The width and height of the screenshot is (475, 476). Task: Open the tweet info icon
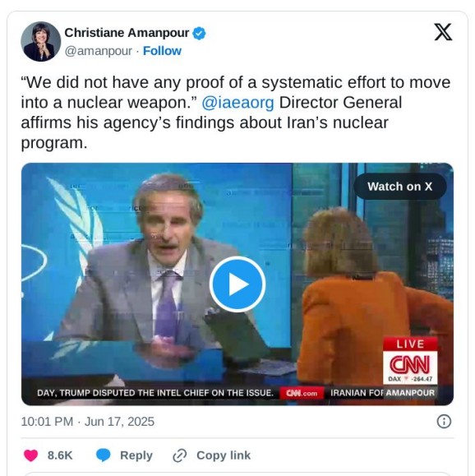[444, 422]
